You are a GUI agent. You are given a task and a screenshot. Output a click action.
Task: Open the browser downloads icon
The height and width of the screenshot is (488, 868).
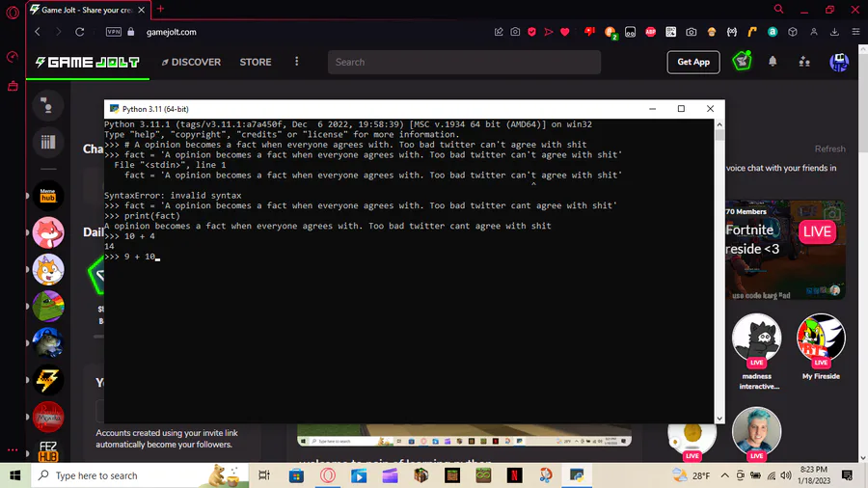click(834, 32)
